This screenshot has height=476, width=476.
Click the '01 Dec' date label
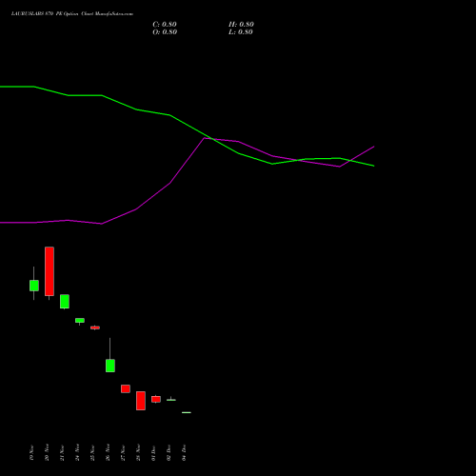(153, 453)
